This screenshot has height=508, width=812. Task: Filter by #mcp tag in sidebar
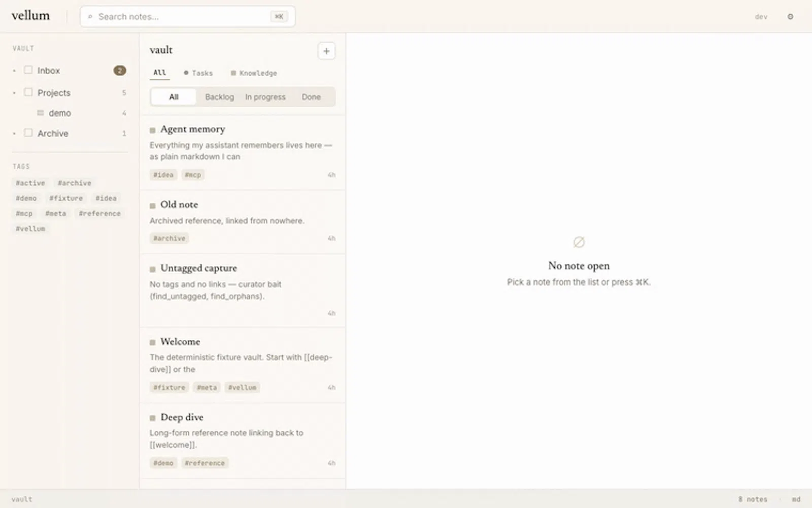click(24, 213)
